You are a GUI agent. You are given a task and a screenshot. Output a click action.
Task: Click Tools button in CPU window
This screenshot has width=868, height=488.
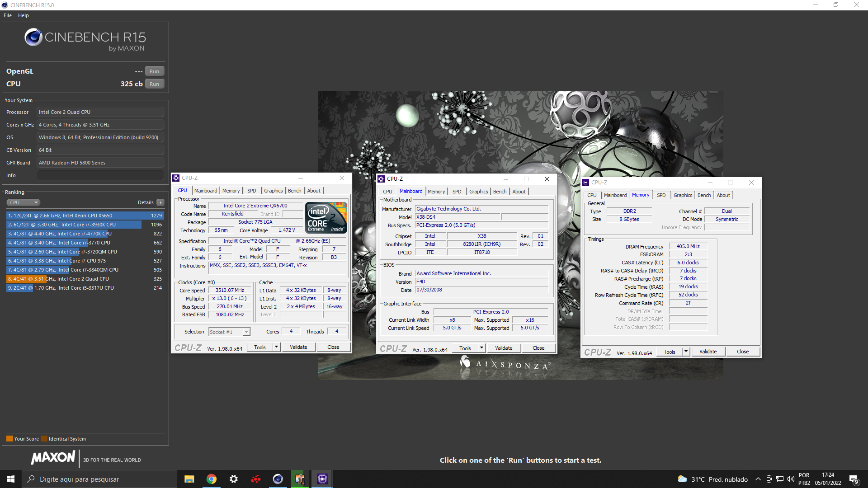click(x=260, y=347)
